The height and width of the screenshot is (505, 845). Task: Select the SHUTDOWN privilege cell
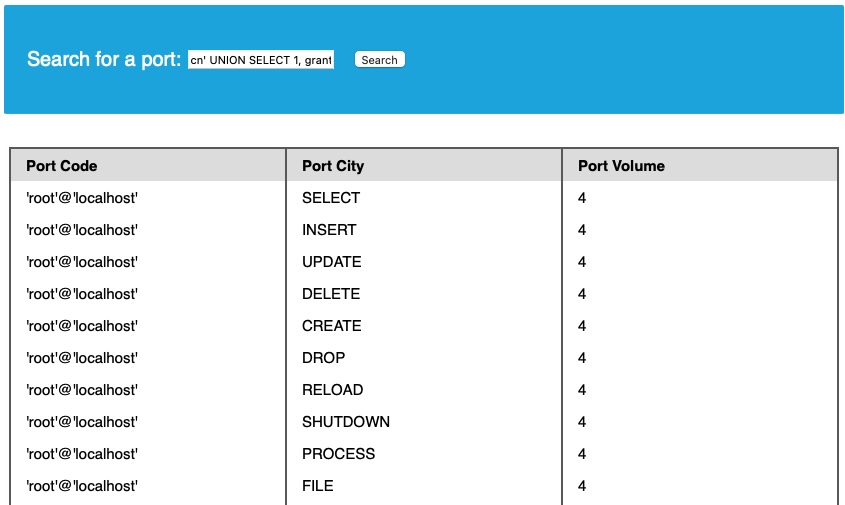point(346,422)
